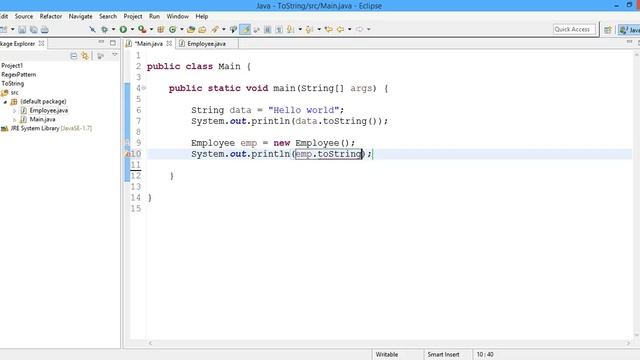Click the Forward navigation arrow icon
This screenshot has width=640, height=360.
[359, 29]
